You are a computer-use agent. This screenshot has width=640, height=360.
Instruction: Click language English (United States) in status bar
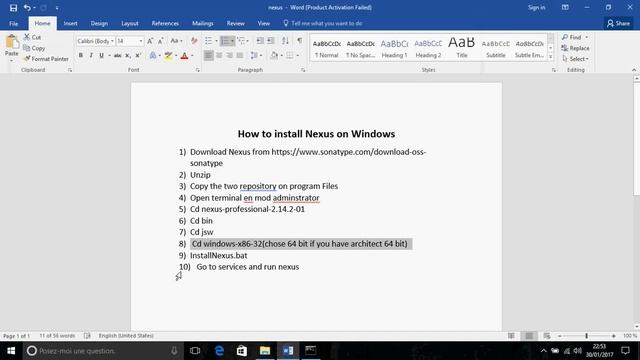(x=126, y=336)
